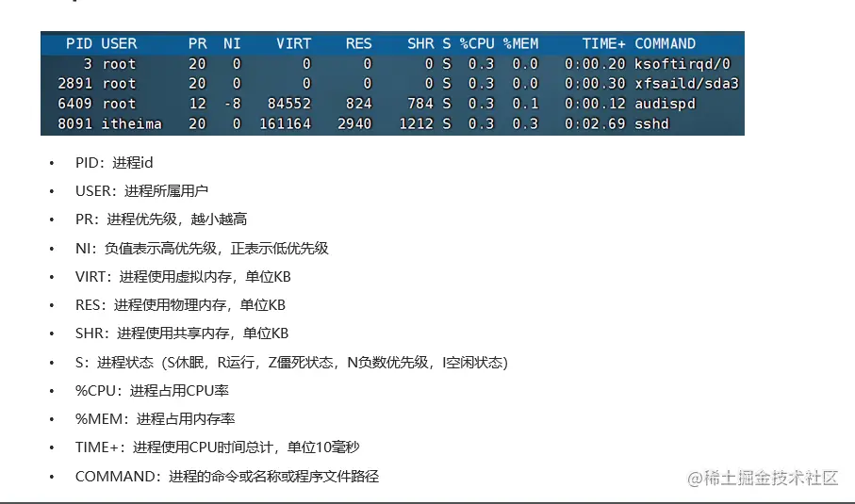Click RES value 2940

pos(354,123)
